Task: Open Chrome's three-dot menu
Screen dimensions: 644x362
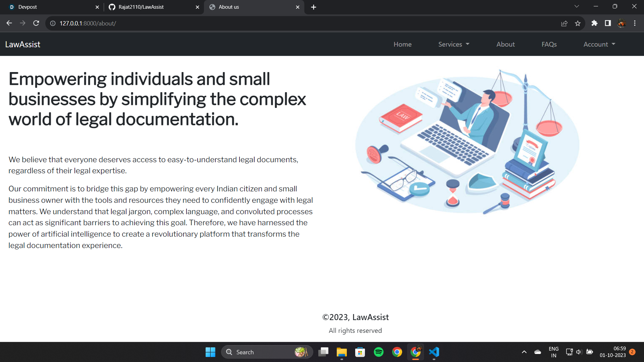Action: point(635,23)
